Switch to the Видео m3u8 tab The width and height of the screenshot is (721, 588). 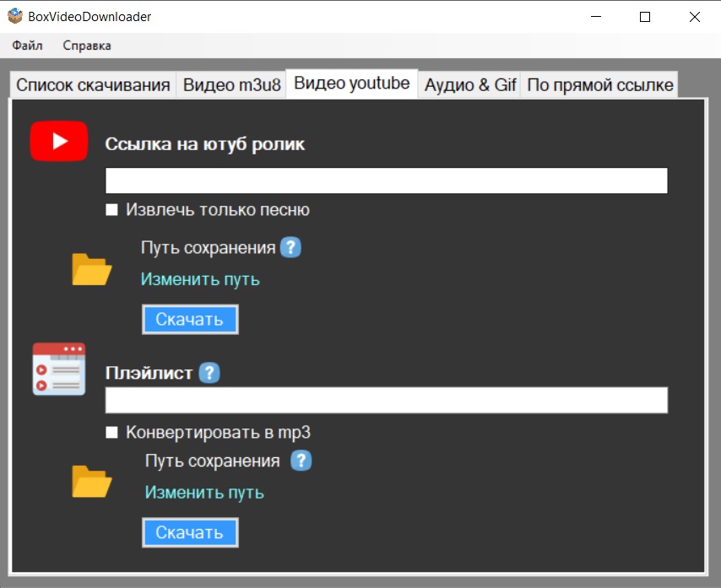click(x=230, y=84)
